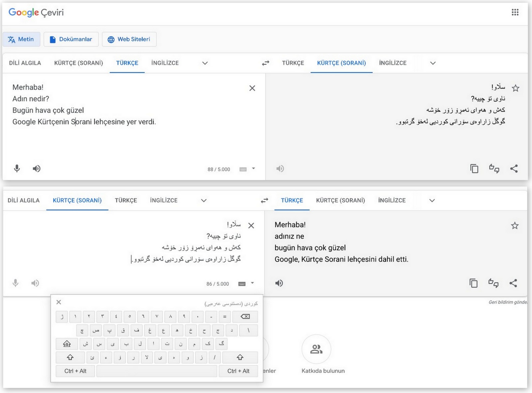Listen to the Sorani translation

point(280,168)
